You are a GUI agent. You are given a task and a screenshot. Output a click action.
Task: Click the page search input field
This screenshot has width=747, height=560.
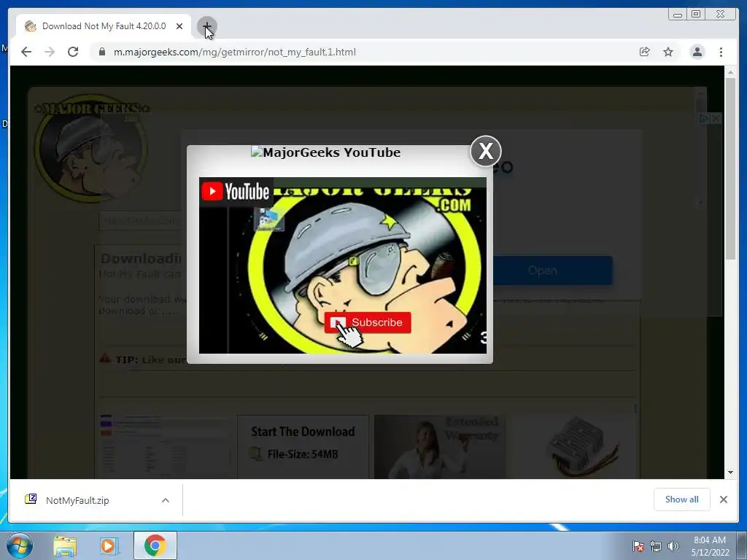(x=140, y=221)
